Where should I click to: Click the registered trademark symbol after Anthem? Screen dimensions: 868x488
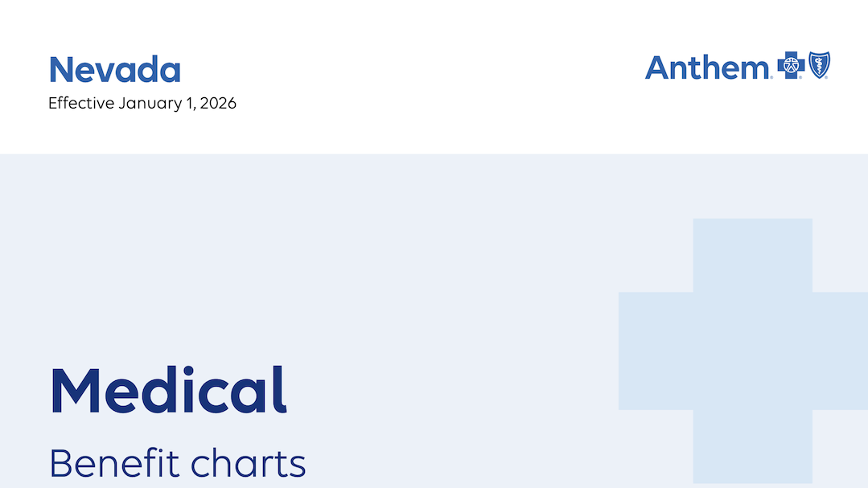(773, 77)
